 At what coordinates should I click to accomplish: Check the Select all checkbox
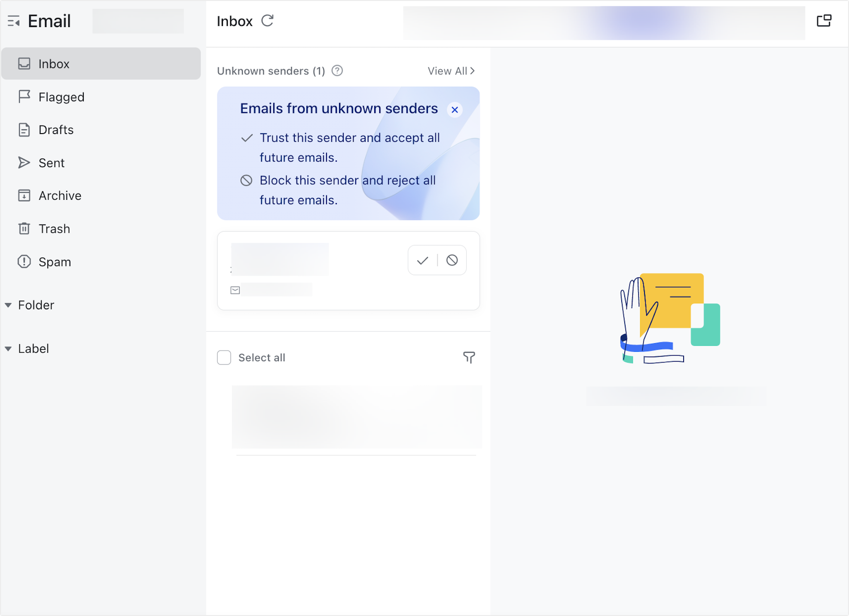tap(224, 357)
